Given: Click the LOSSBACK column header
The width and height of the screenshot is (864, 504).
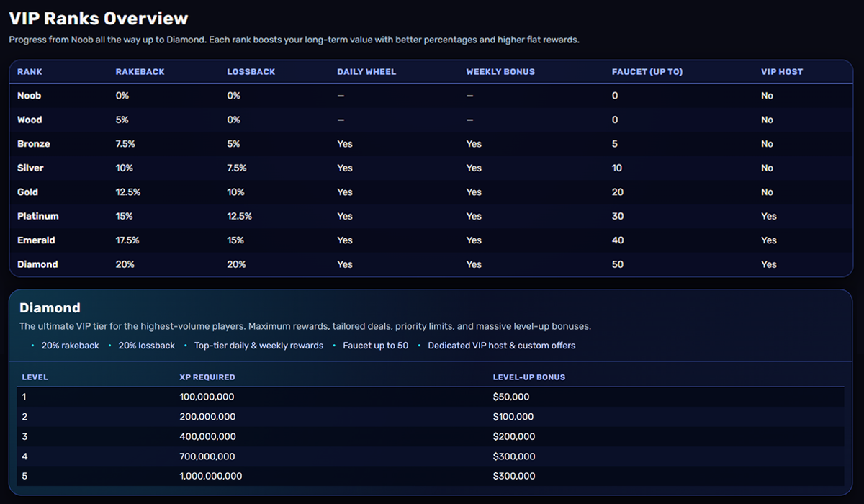Looking at the screenshot, I should pos(251,72).
